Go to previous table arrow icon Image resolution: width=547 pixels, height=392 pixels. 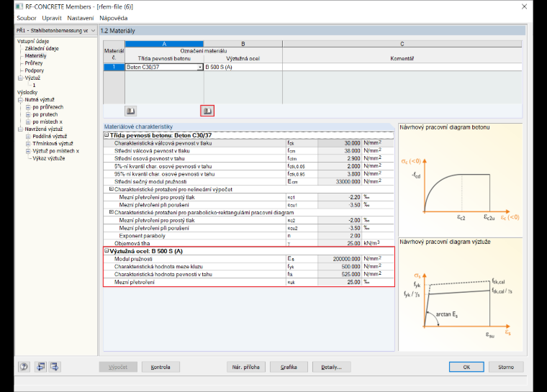point(41,367)
